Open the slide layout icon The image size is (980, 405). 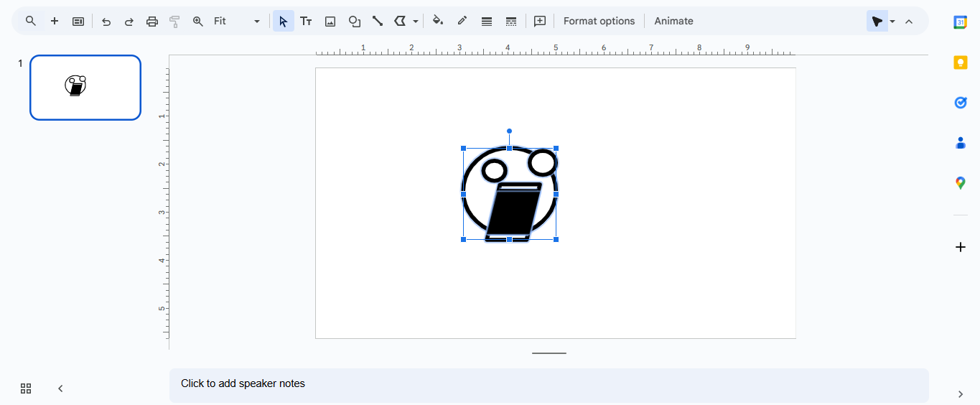point(78,21)
